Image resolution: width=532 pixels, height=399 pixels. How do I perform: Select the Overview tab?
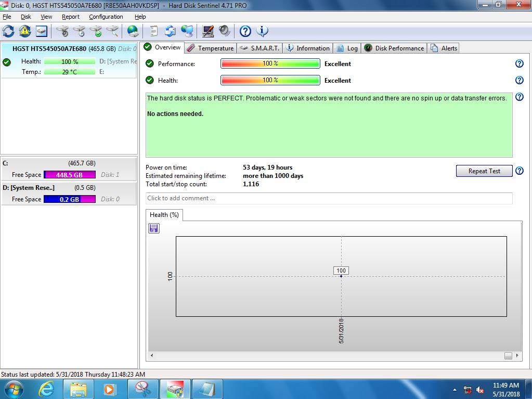point(163,47)
